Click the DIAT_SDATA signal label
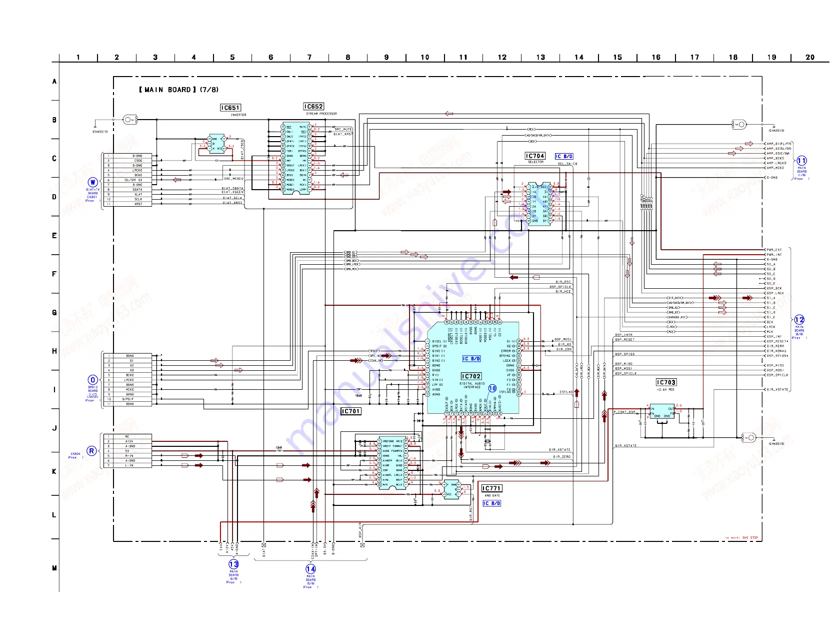This screenshot has width=840, height=632. 232,189
